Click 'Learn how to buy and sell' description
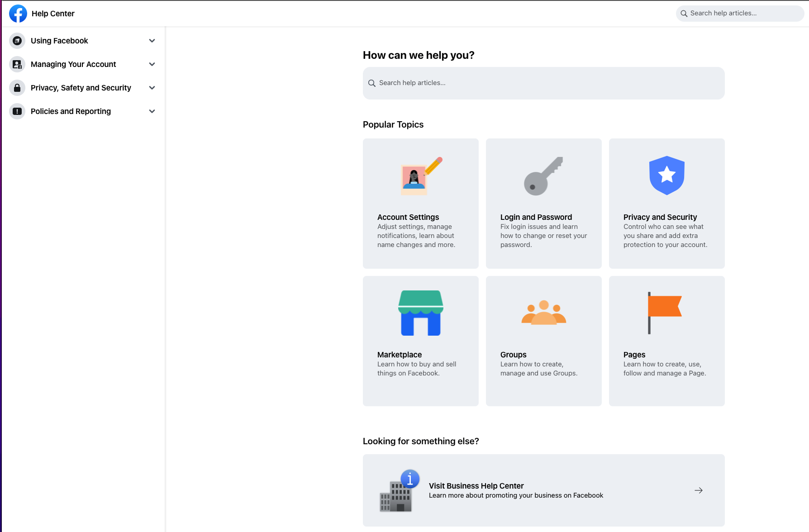The image size is (809, 532). 417,369
